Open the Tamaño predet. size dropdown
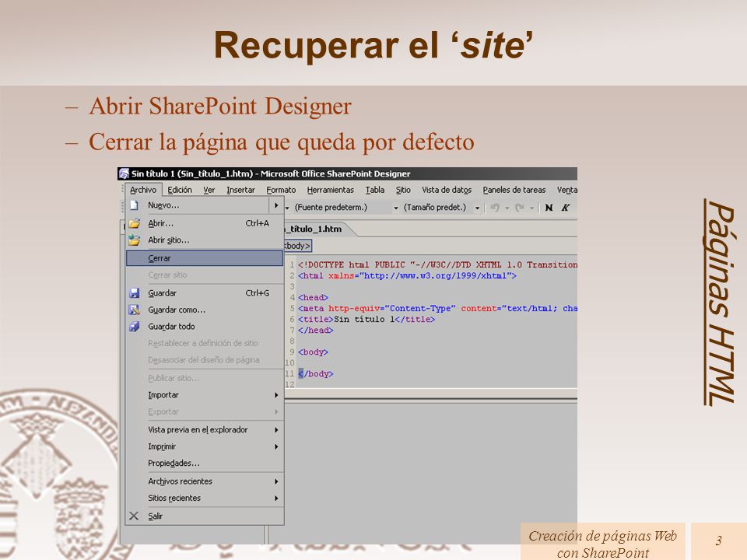 (477, 208)
